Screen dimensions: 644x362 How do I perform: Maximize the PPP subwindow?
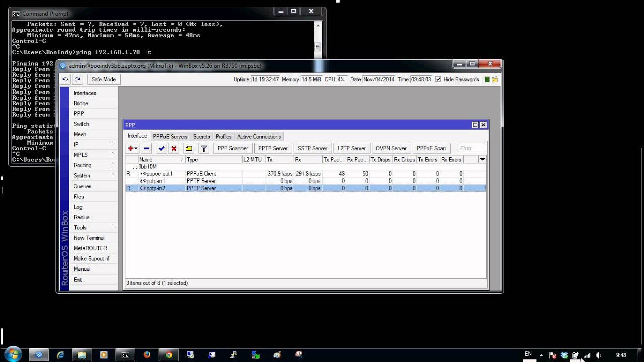point(475,125)
